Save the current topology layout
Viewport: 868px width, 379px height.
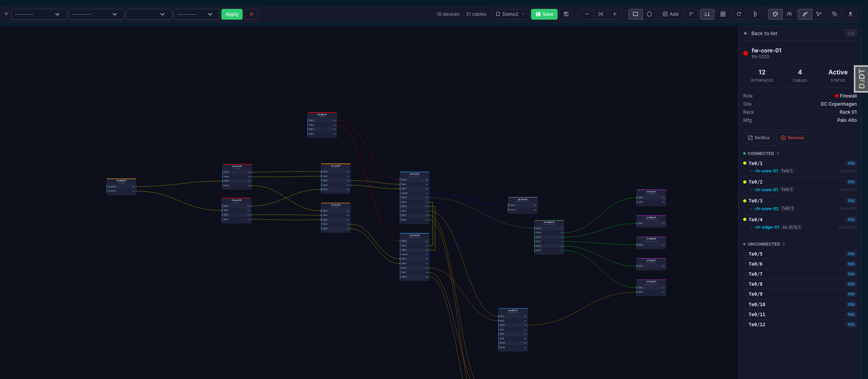(x=544, y=14)
